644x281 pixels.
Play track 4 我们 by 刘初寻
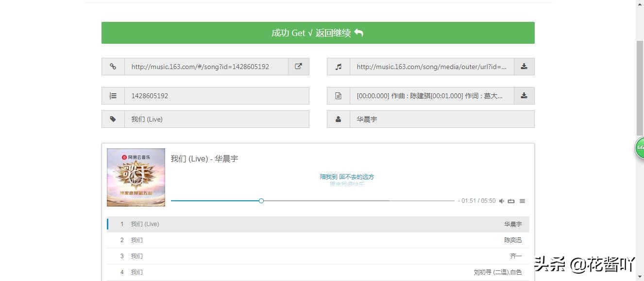point(318,272)
